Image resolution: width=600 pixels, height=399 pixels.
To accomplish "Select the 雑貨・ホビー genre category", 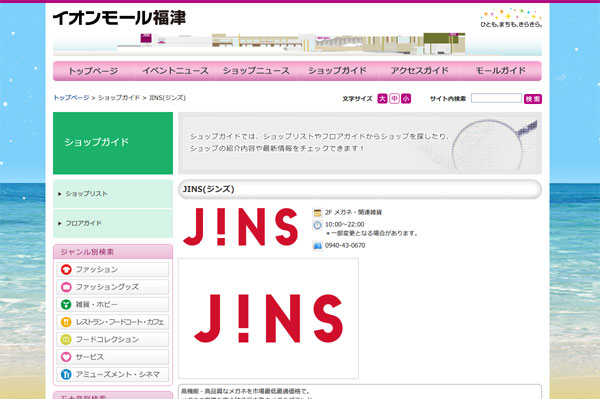I will (x=112, y=305).
